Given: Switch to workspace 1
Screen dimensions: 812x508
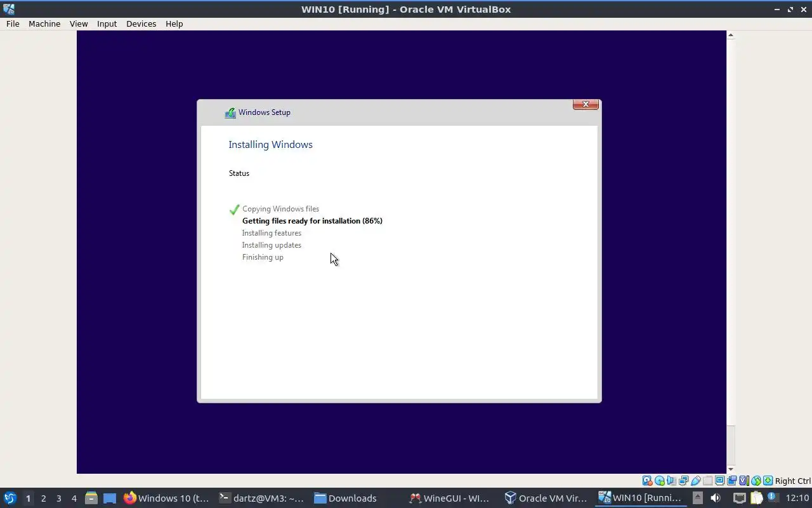Looking at the screenshot, I should coord(28,498).
